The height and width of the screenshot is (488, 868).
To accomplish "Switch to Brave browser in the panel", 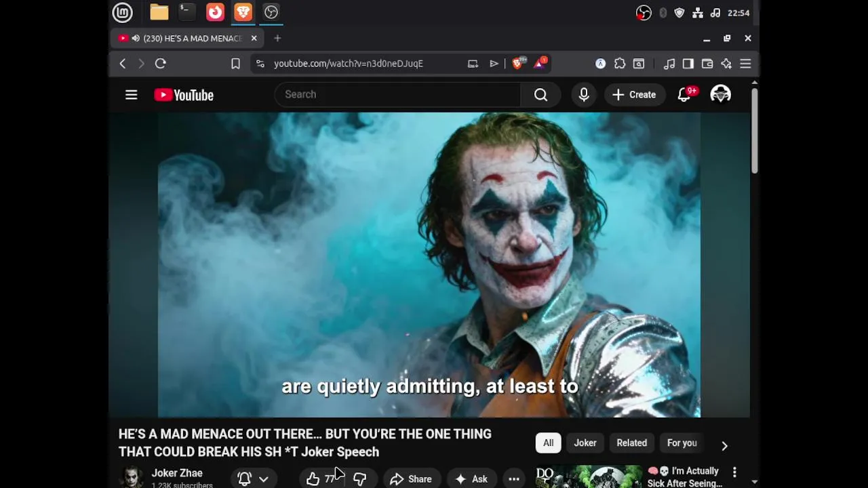I will coord(243,12).
